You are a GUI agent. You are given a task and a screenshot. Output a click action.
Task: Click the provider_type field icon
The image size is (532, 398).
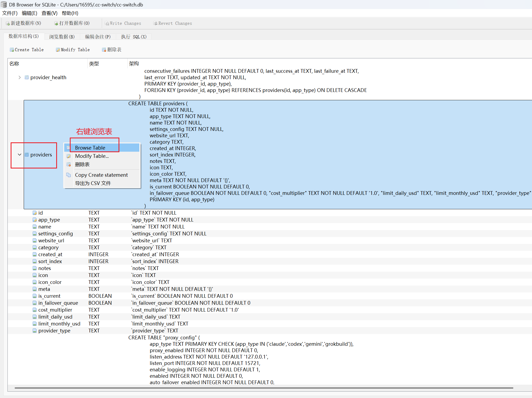click(x=35, y=331)
